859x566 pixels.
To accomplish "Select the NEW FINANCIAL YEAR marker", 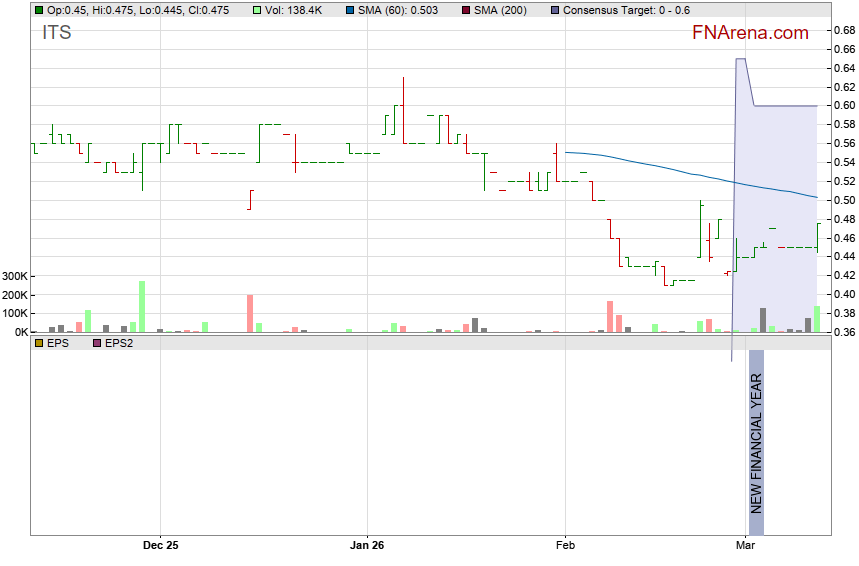I will pos(756,441).
